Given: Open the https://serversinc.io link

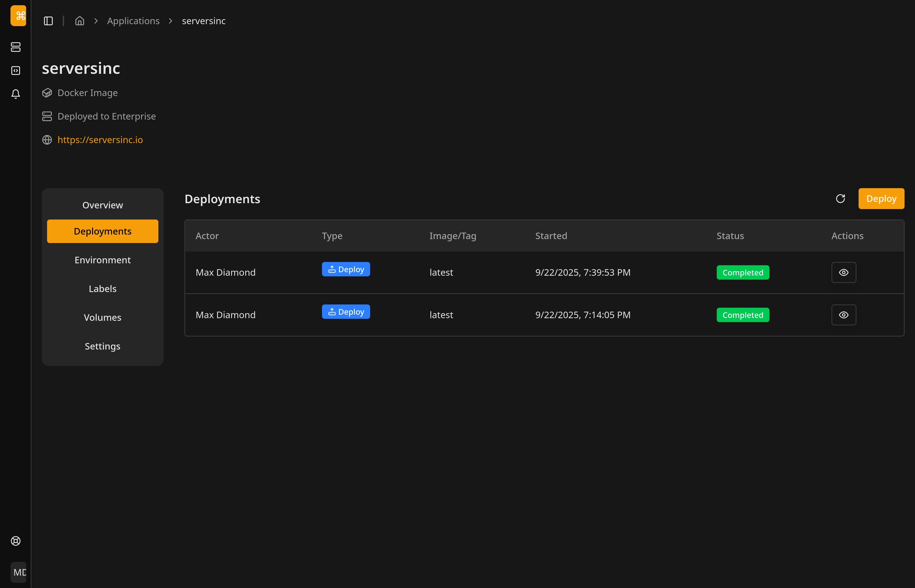Looking at the screenshot, I should [100, 140].
